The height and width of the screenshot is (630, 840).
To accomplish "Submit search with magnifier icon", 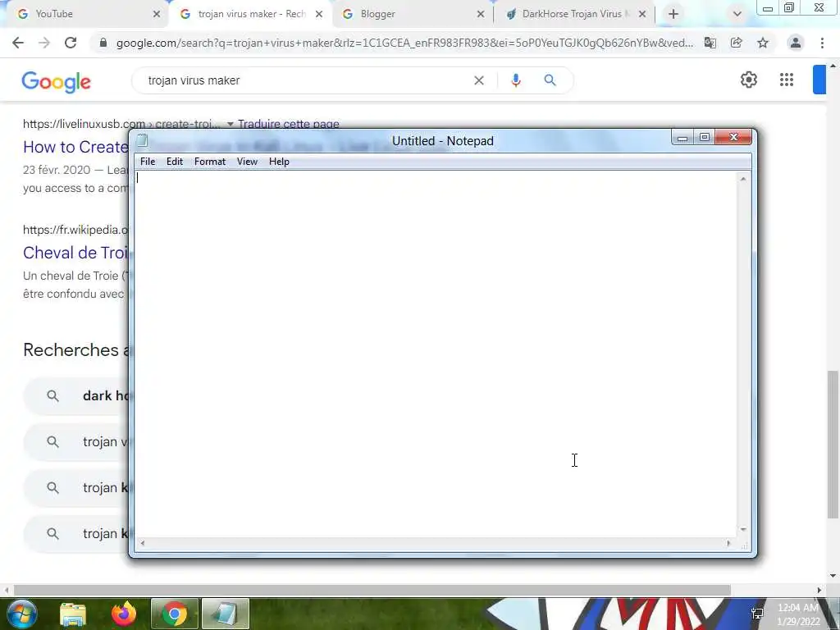I will tap(550, 80).
